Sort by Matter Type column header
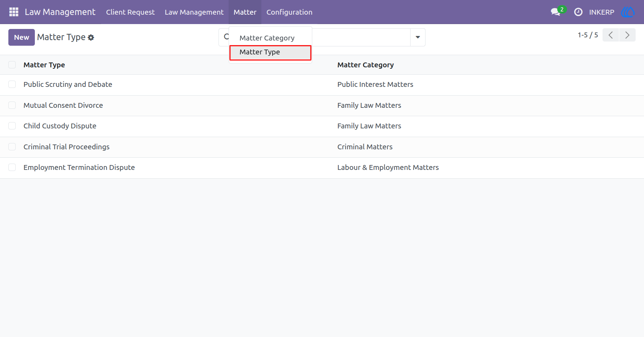Image resolution: width=644 pixels, height=337 pixels. 44,65
